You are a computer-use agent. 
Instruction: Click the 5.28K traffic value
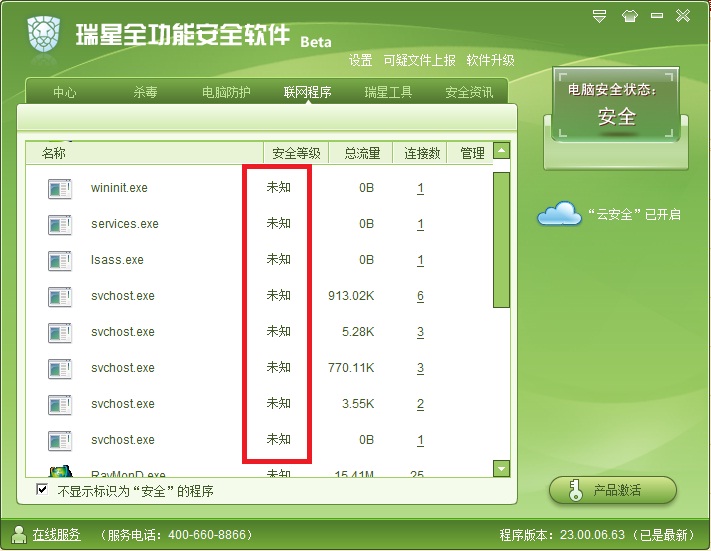[358, 332]
